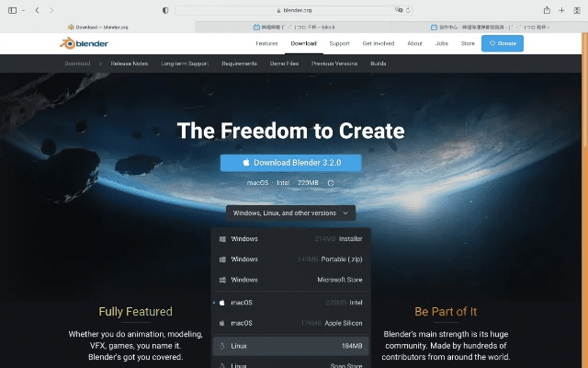The image size is (588, 368).
Task: Click info circle icon beside 220MB
Action: click(331, 183)
